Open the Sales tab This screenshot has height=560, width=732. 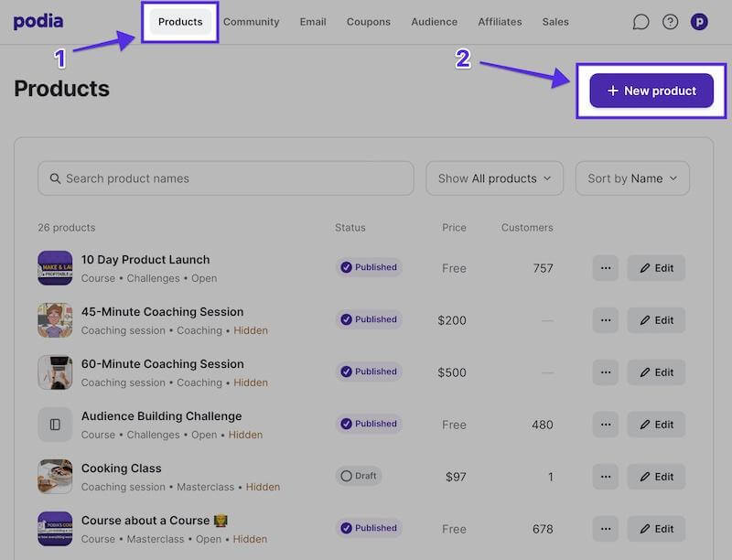tap(554, 22)
